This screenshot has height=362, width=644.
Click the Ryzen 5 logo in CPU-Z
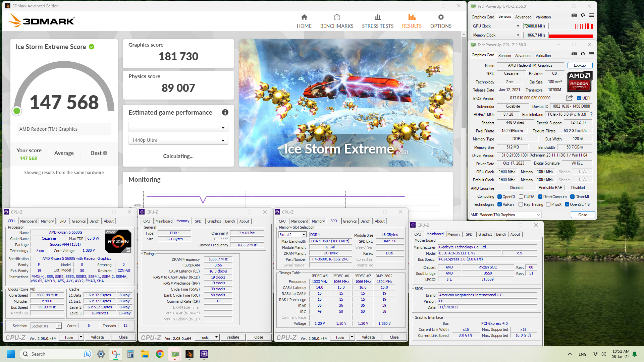click(x=118, y=241)
